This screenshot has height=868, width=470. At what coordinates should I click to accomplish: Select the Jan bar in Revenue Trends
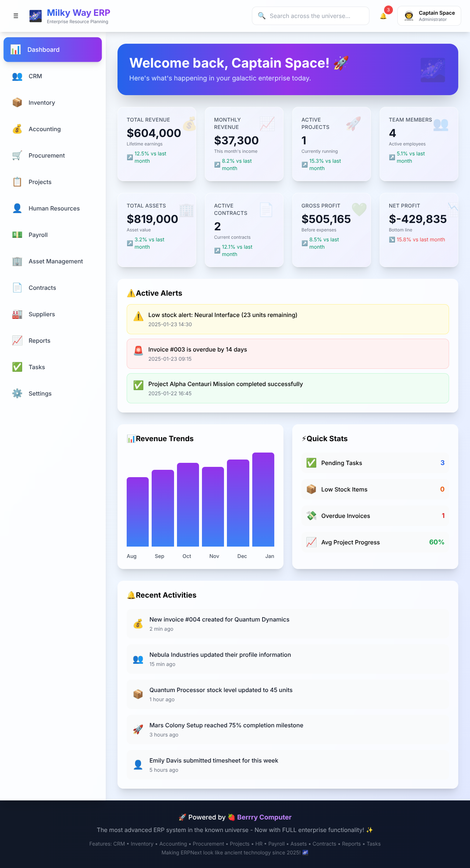pyautogui.click(x=263, y=499)
